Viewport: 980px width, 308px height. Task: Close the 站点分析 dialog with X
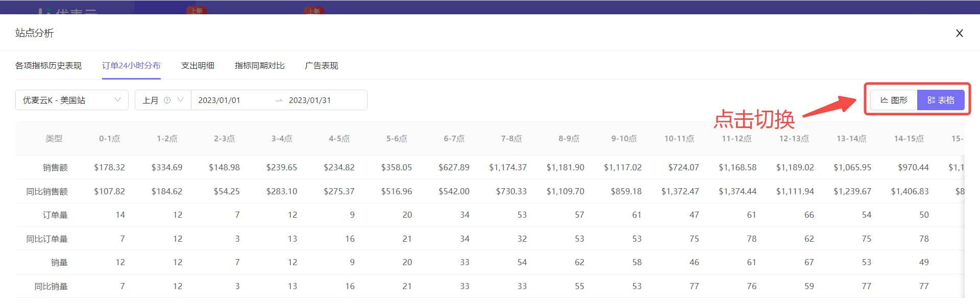coord(960,33)
